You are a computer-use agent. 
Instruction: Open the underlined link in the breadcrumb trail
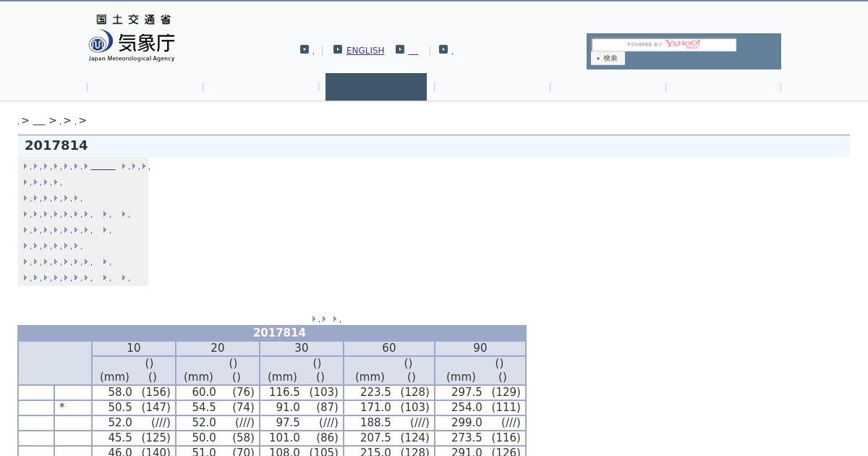click(x=39, y=121)
